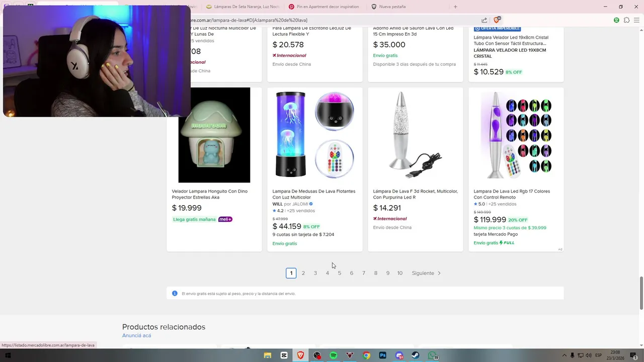Open the dark red shield app on the taskbar
Screen dimensions: 644x362
coord(350,355)
